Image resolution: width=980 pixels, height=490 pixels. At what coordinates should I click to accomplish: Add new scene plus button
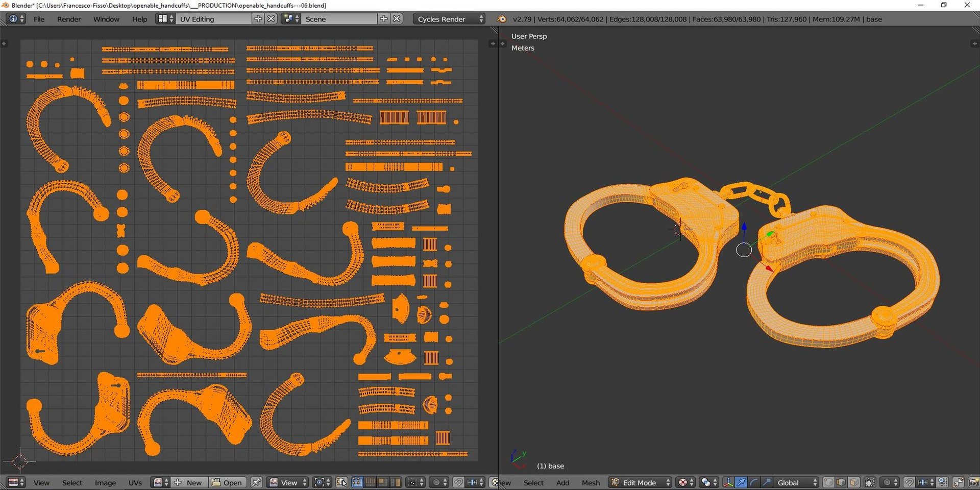(x=384, y=19)
